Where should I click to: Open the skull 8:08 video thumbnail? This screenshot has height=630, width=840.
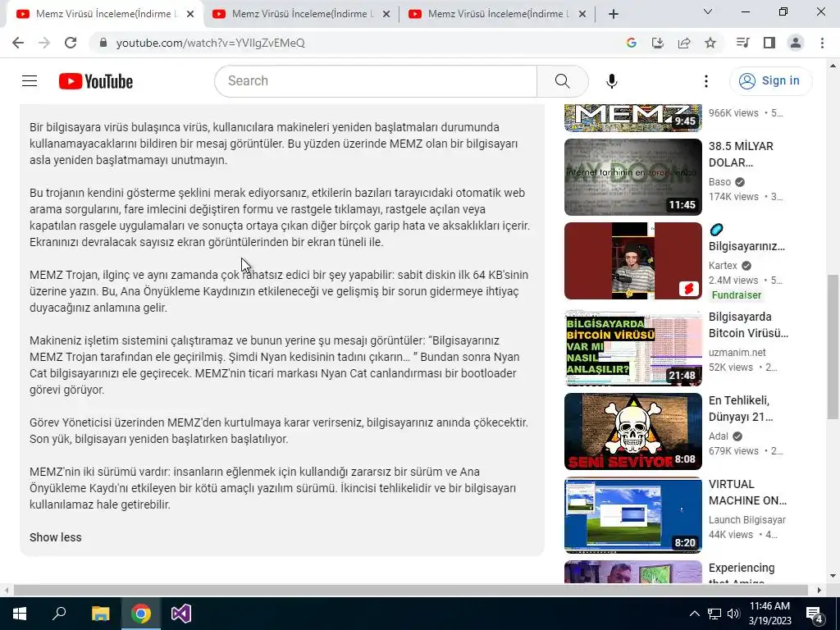click(x=632, y=431)
